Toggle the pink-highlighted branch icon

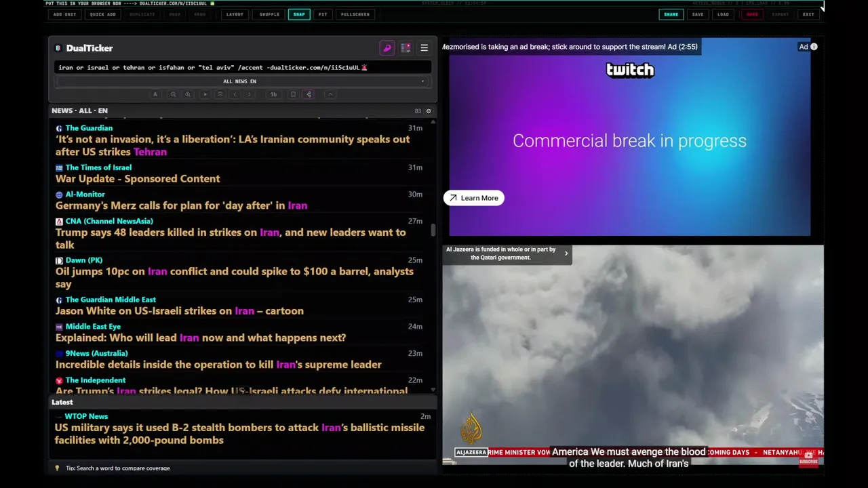(309, 94)
